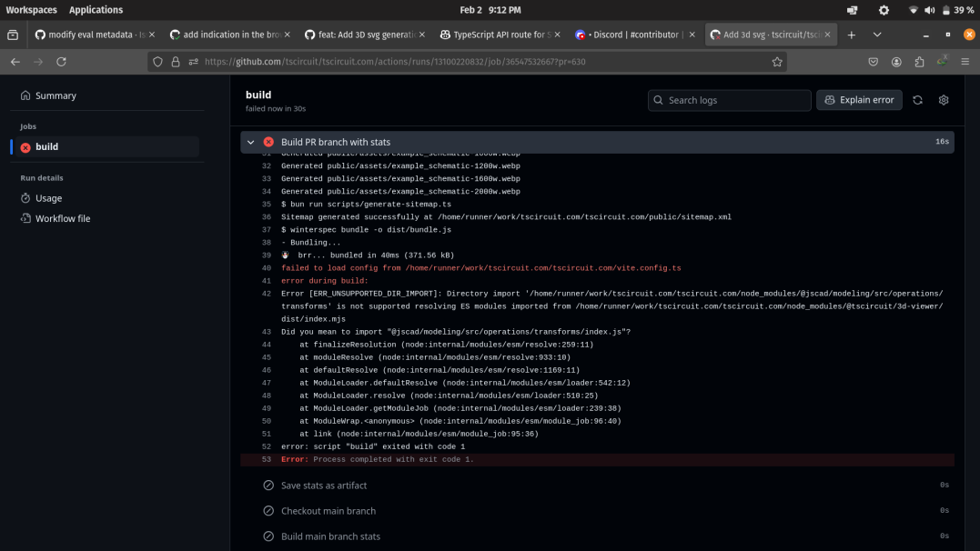The width and height of the screenshot is (980, 551).
Task: Open the browser extensions puzzle icon
Action: pos(919,62)
